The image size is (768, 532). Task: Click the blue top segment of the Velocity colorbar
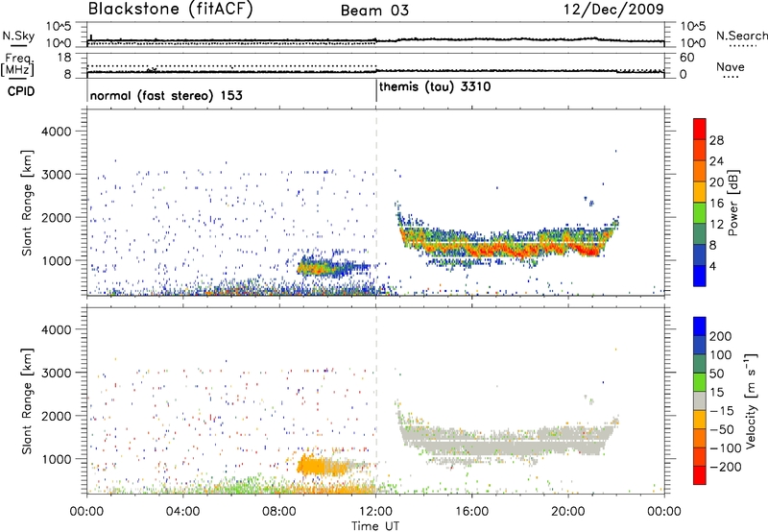(700, 326)
